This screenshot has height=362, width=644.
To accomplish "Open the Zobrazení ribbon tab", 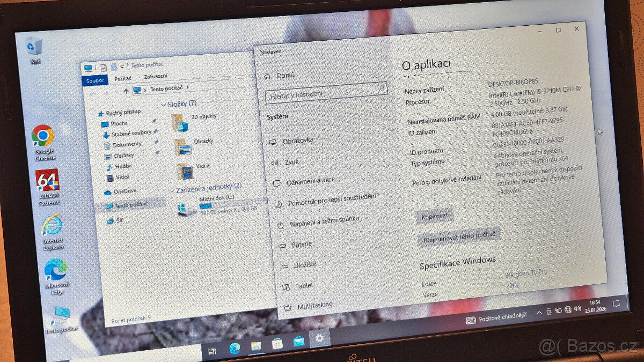I will [x=155, y=76].
